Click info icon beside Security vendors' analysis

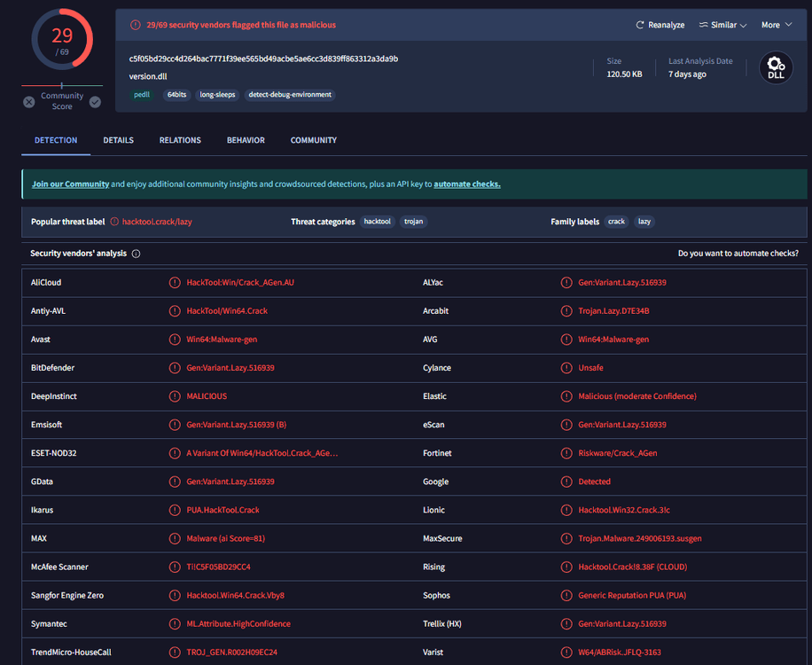(x=136, y=254)
